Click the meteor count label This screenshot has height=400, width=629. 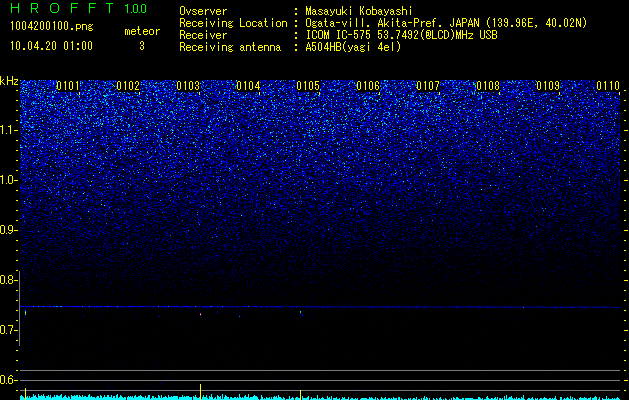(x=142, y=31)
